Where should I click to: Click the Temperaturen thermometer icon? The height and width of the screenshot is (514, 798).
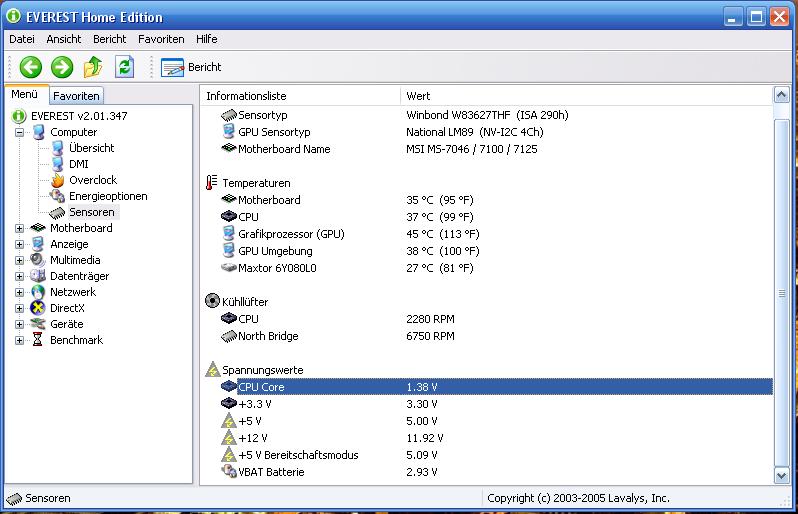click(211, 182)
